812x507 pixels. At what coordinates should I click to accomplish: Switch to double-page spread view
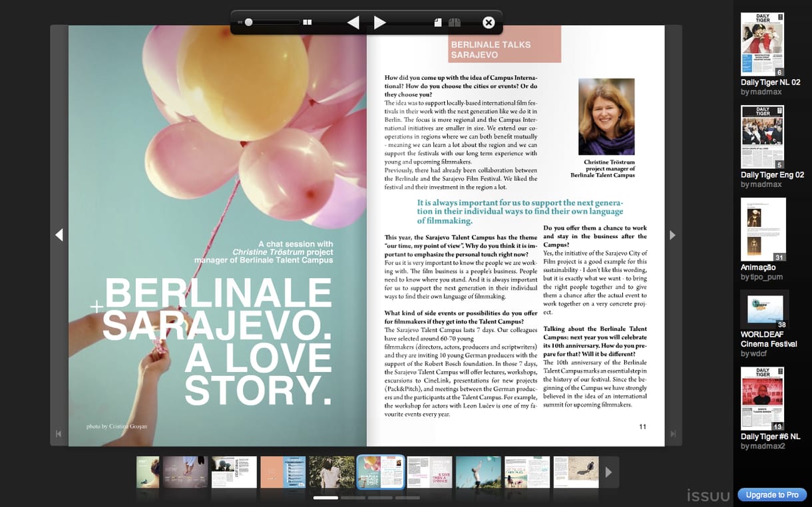455,23
